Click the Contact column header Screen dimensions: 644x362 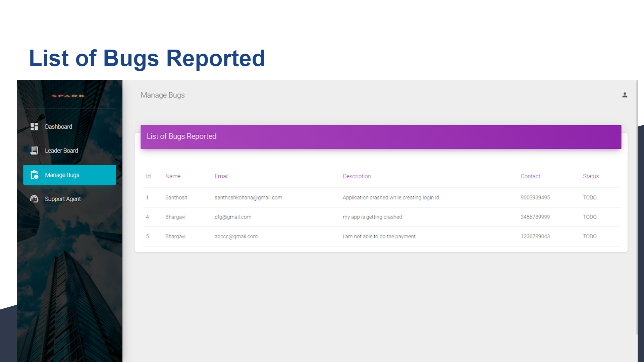pos(530,176)
